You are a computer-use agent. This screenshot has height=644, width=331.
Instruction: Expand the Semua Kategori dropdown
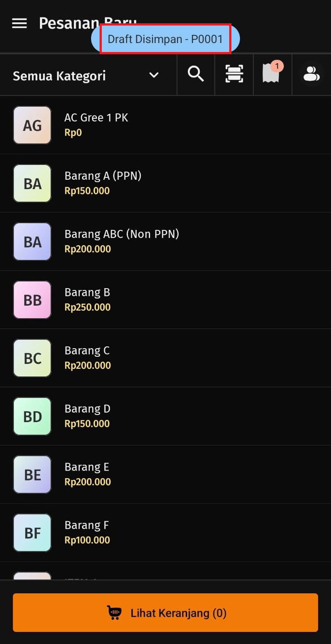(85, 75)
